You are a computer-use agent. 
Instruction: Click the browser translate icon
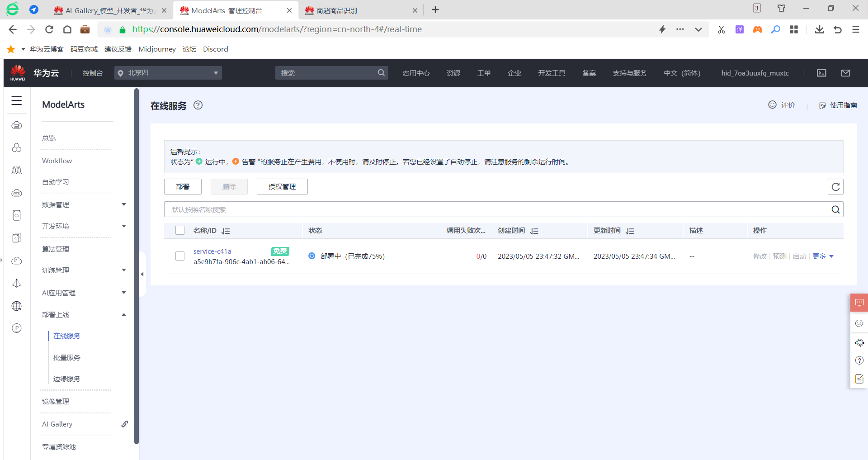740,29
